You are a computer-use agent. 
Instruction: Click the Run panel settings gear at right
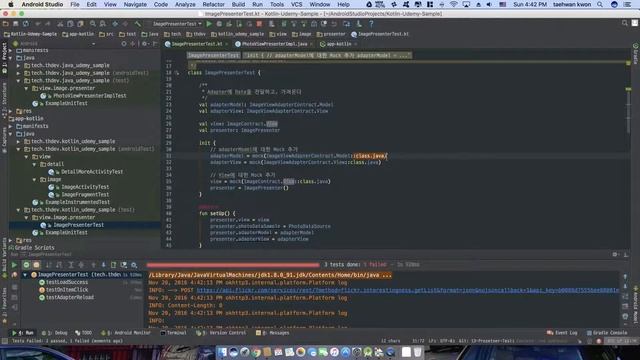615,254
